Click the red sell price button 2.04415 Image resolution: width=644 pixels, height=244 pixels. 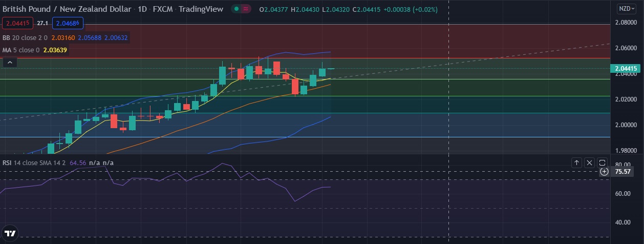[x=18, y=23]
